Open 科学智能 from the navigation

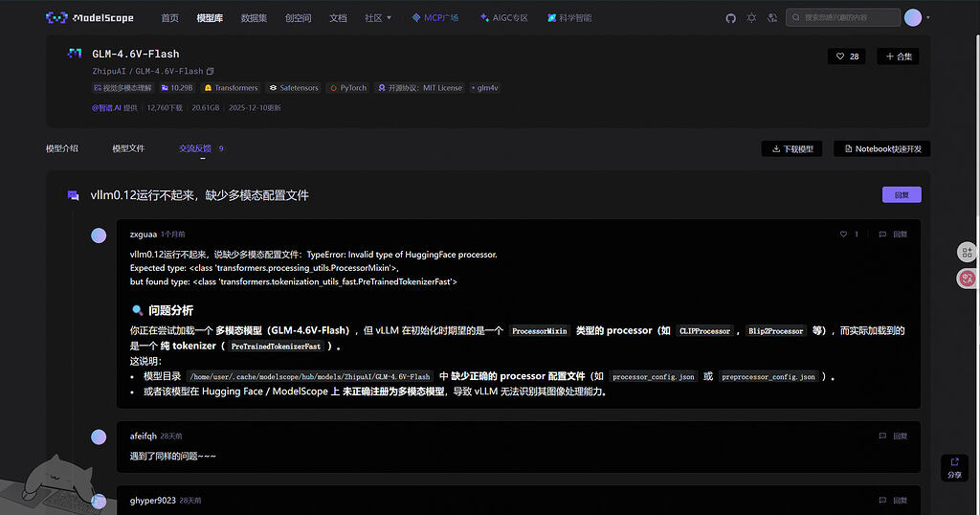(x=569, y=18)
